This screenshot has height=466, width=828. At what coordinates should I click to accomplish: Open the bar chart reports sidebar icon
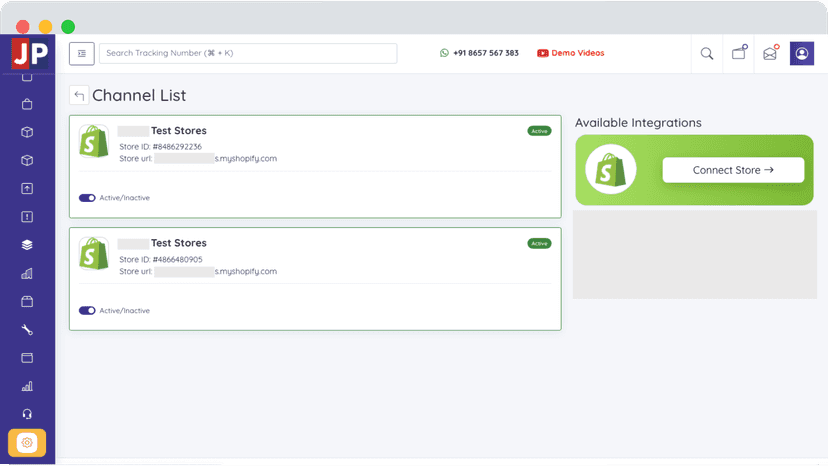point(27,386)
